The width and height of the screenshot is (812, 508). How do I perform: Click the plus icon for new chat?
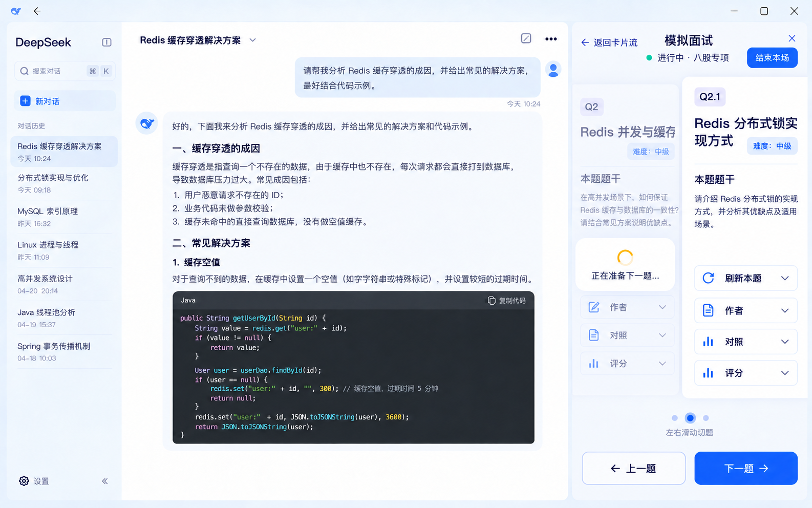25,101
